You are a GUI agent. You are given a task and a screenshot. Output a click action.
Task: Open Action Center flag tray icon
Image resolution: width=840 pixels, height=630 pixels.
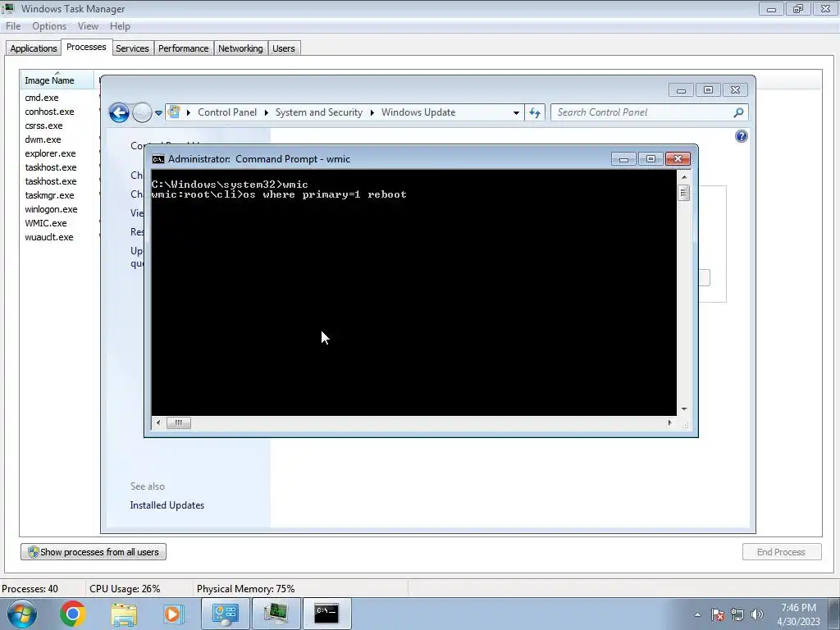718,614
